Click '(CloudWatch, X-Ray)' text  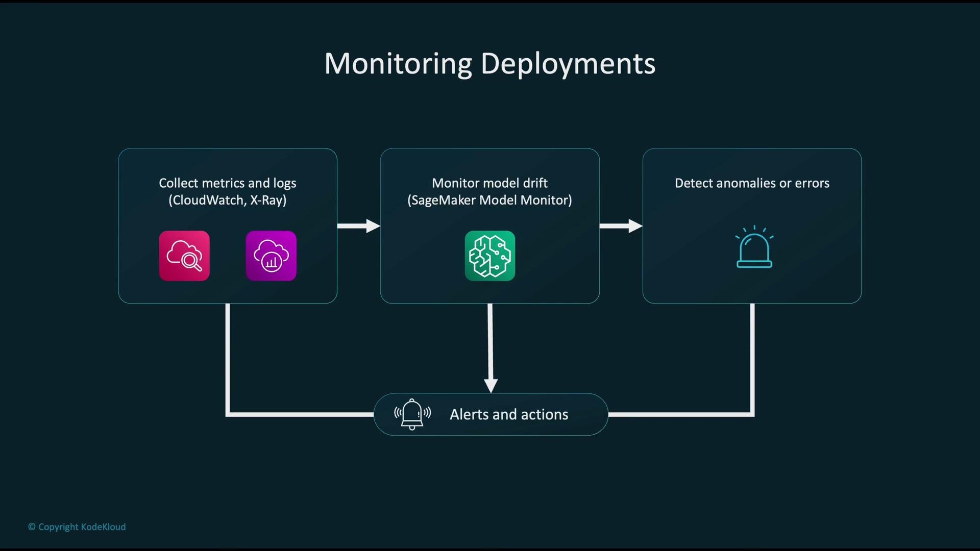pos(228,200)
